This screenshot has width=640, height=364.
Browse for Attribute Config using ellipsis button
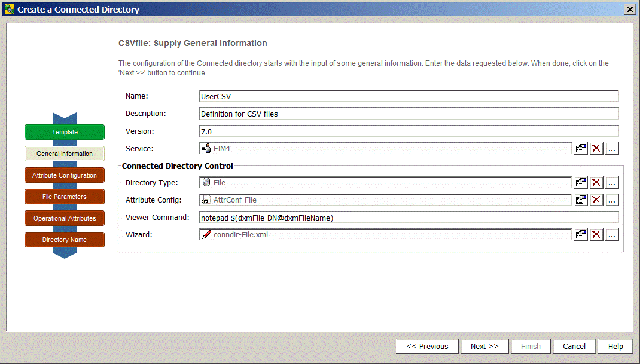(x=612, y=200)
